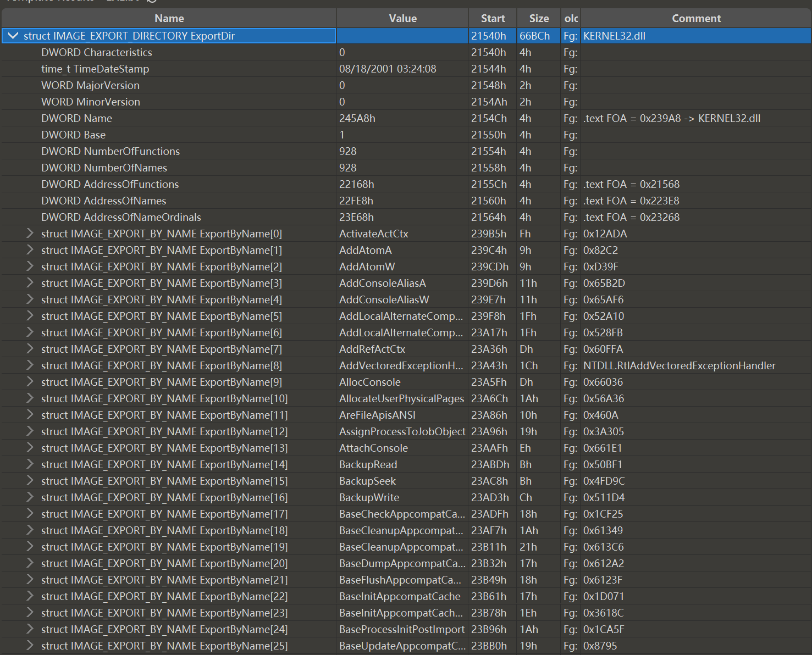Image resolution: width=812 pixels, height=655 pixels.
Task: Click the AddressOfNameOrdinals value 23E68h
Action: [x=357, y=217]
